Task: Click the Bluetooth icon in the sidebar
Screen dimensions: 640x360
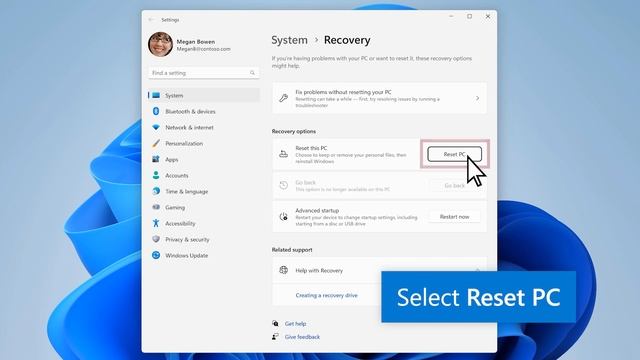Action: coord(156,111)
